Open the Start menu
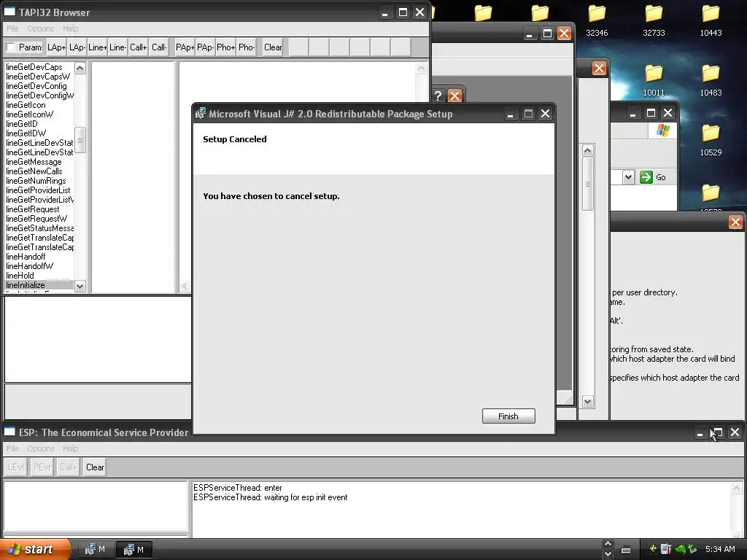Image resolution: width=747 pixels, height=560 pixels. point(34,549)
